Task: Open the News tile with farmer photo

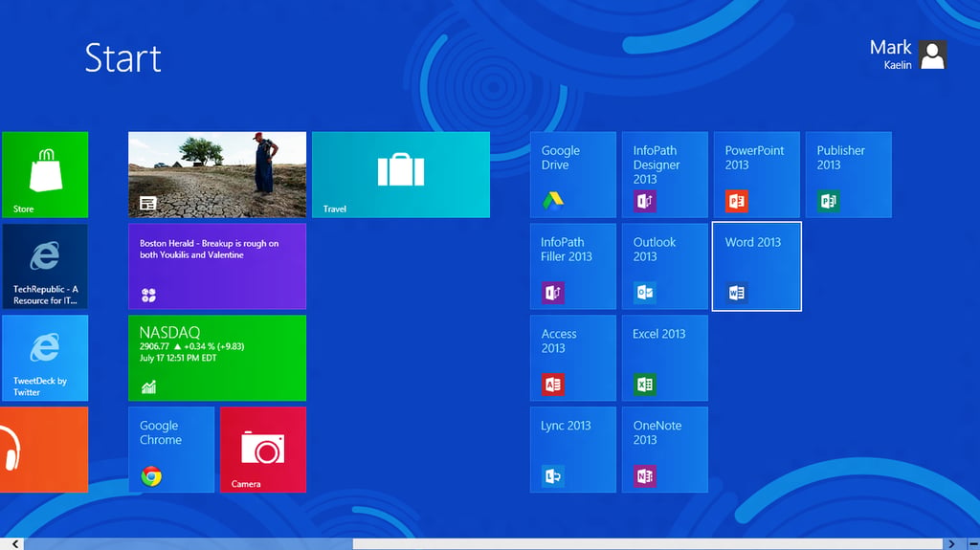Action: pos(217,174)
